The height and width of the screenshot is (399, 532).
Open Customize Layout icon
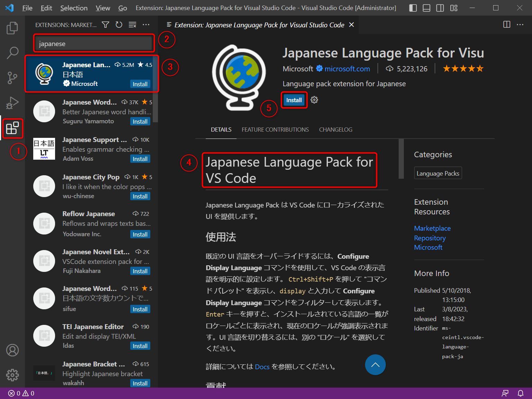pyautogui.click(x=454, y=8)
